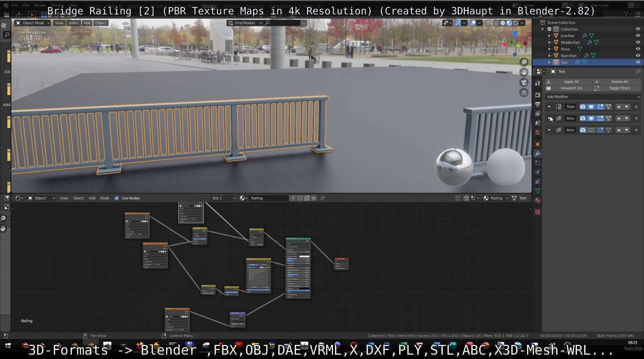The image size is (644, 359).
Task: Duplicate Railing material with new material icon
Action: point(307,198)
